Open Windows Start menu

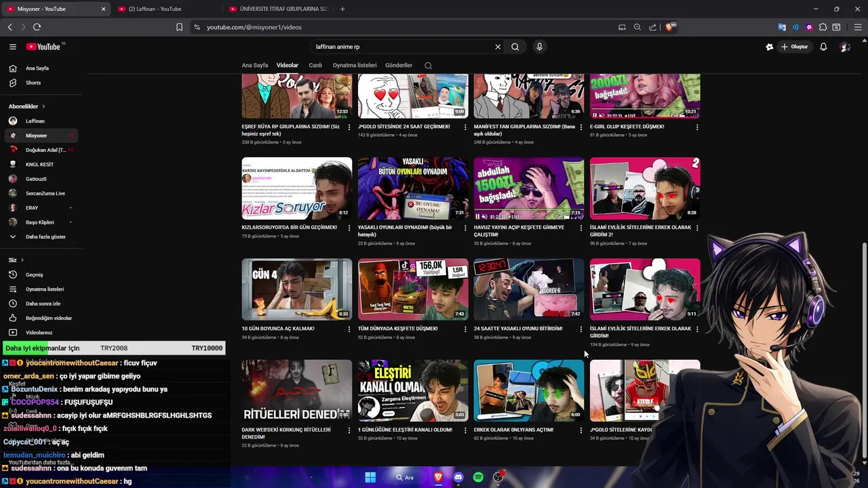pyautogui.click(x=370, y=477)
